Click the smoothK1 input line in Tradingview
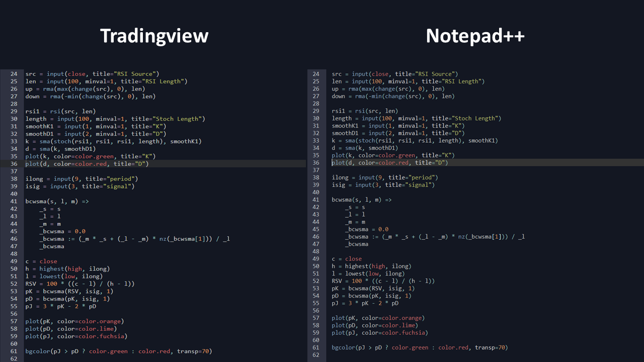Viewport: 644px width, 362px height. [x=96, y=126]
